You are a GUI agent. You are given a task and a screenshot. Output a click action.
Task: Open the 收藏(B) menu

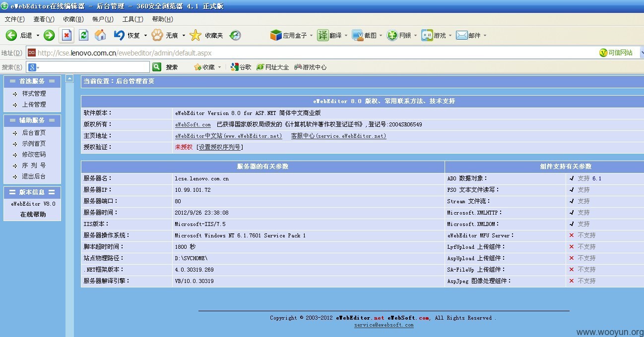point(73,19)
